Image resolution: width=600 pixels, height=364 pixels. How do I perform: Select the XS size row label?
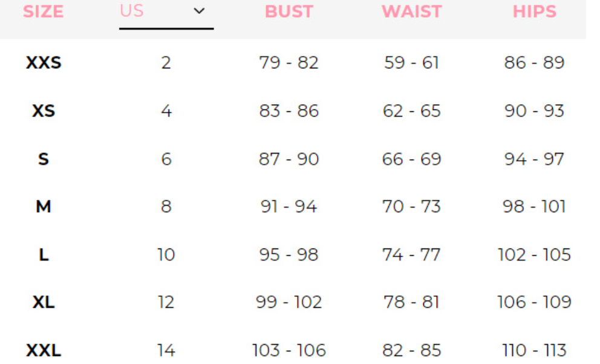pos(44,111)
